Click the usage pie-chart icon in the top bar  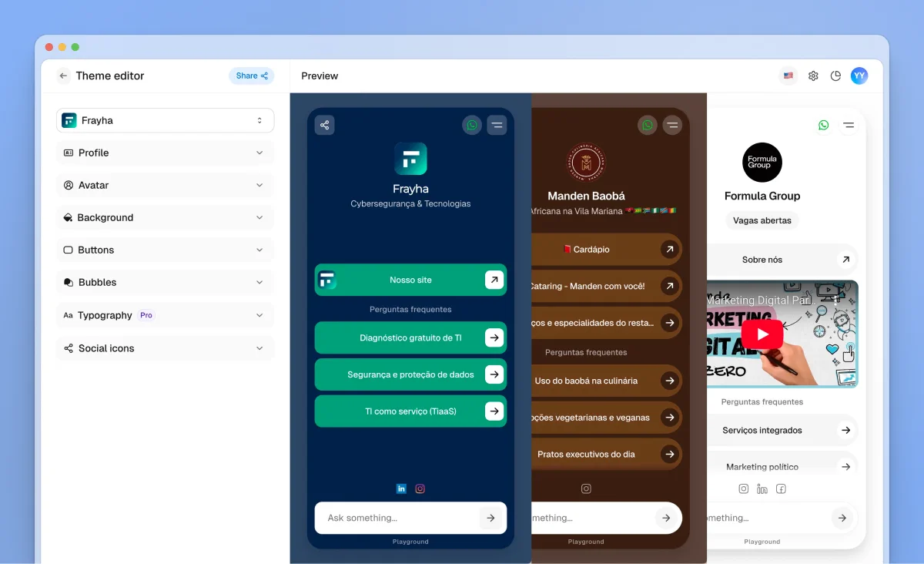(836, 76)
